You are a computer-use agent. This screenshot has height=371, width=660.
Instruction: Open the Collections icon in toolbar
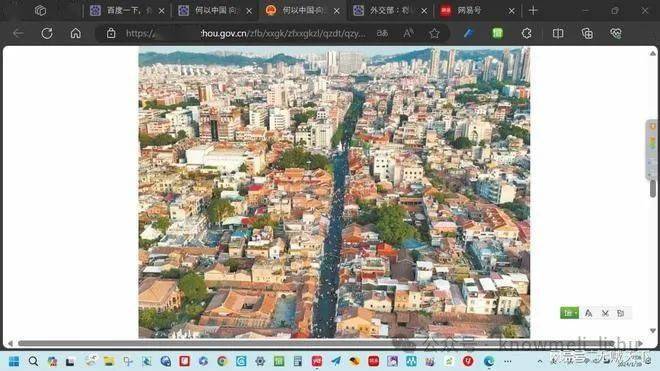coord(587,33)
